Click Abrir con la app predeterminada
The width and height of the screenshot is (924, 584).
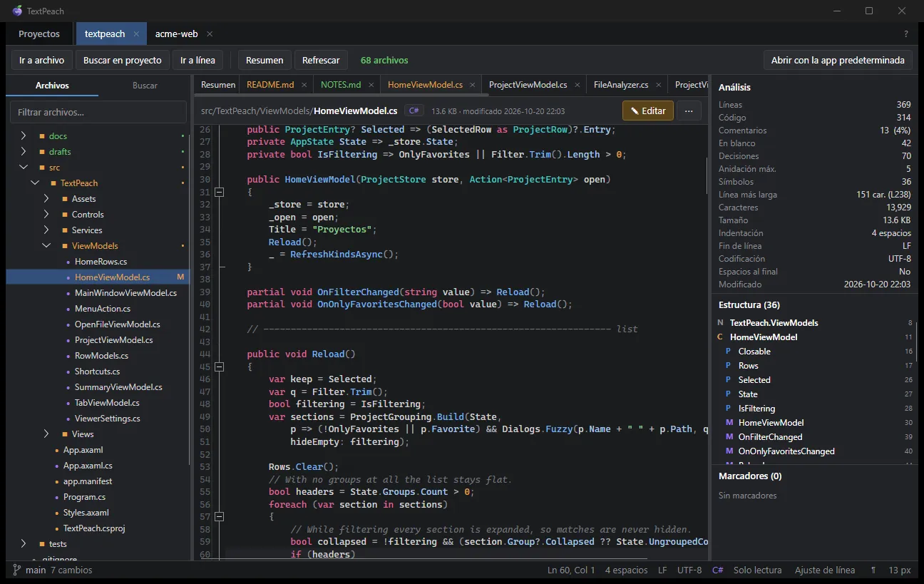[838, 61]
